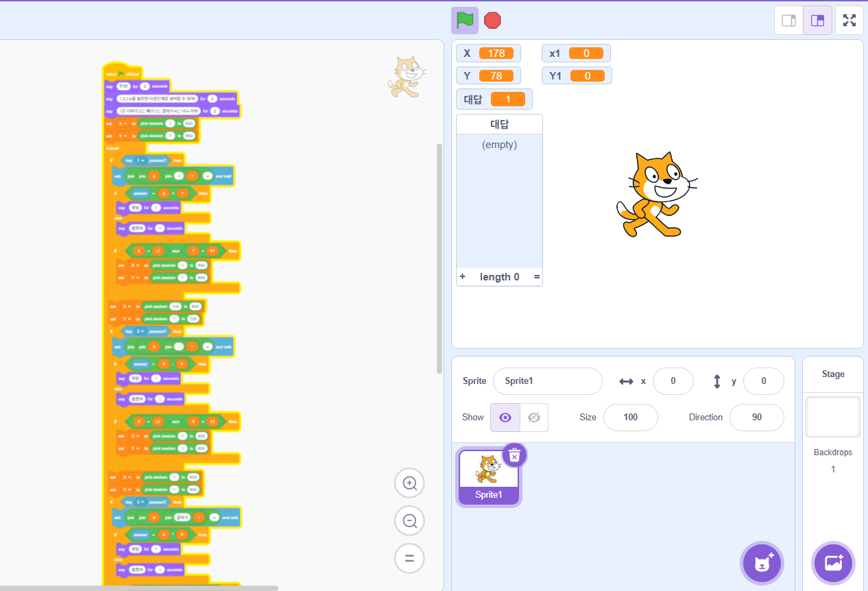This screenshot has height=591, width=868.
Task: Click the faded cat watermark in workspace corner
Action: coord(407,77)
